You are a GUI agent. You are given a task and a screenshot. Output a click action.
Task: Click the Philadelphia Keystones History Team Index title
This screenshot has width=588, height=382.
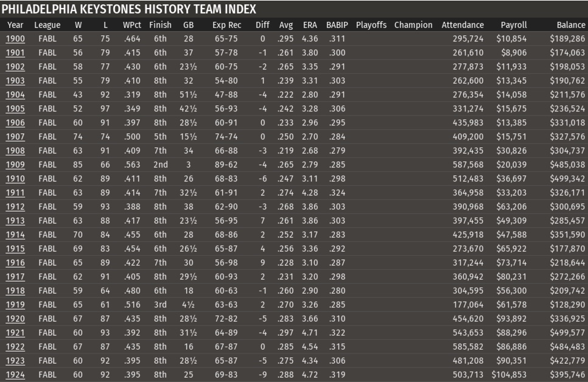tap(128, 9)
